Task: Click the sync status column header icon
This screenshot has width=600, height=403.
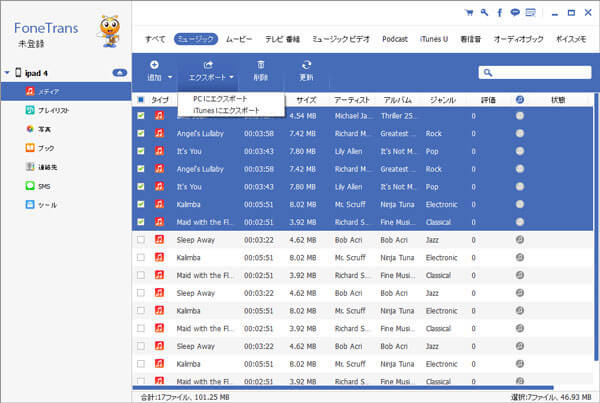Action: click(x=520, y=100)
